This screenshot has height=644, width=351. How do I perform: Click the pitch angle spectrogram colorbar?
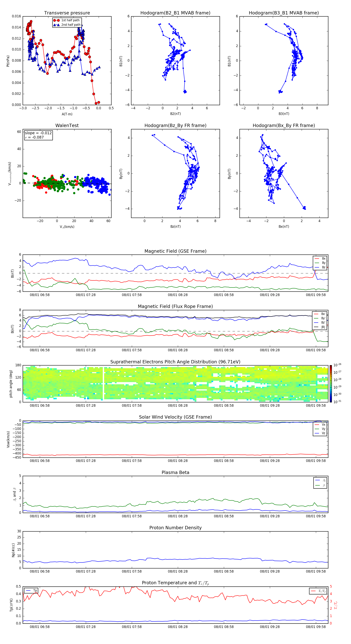click(331, 384)
